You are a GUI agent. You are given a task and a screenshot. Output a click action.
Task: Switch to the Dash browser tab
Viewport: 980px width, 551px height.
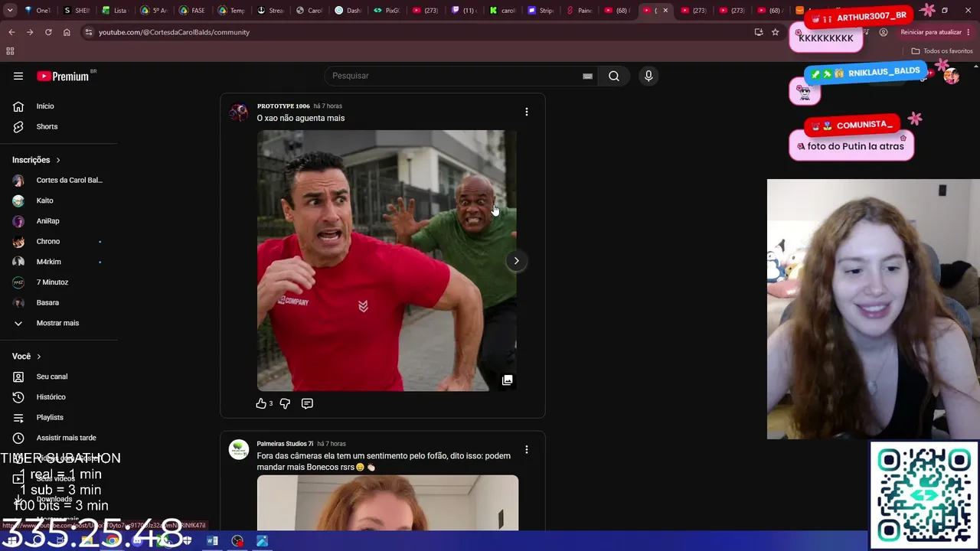348,11
